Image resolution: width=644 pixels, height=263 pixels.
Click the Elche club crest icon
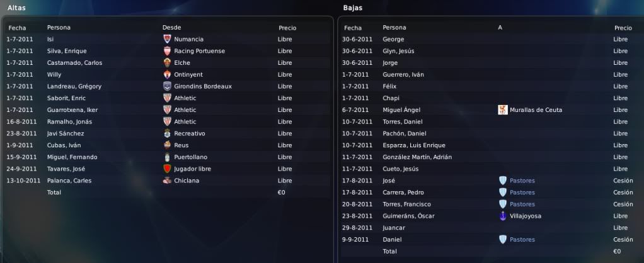click(x=167, y=63)
